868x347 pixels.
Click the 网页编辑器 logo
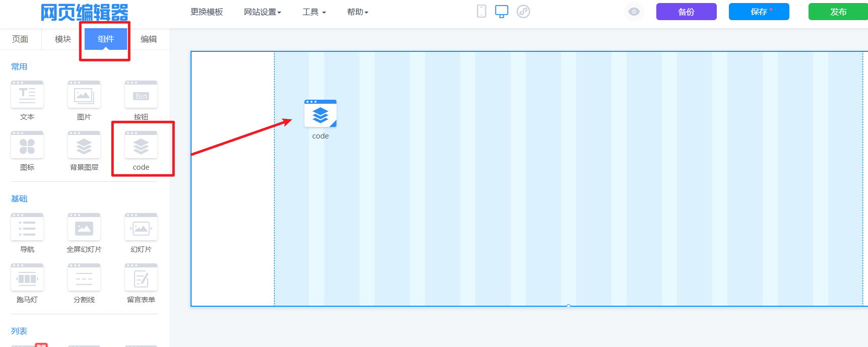pos(84,13)
